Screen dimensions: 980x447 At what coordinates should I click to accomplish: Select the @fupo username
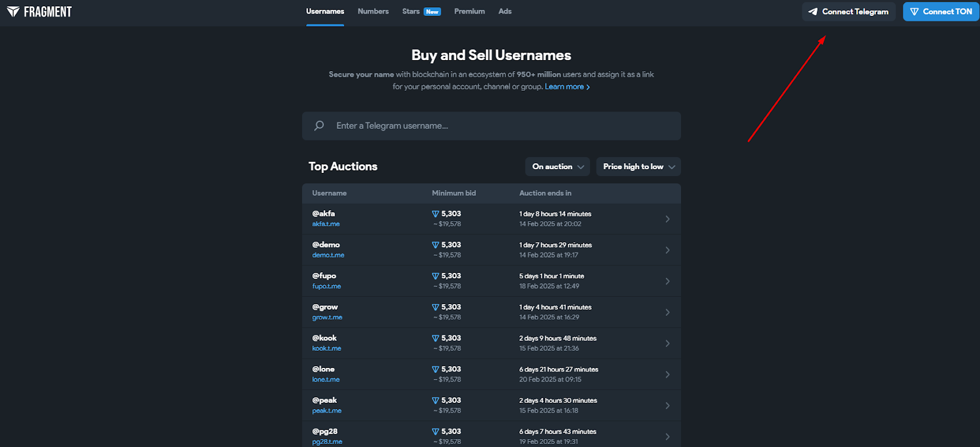pos(324,276)
